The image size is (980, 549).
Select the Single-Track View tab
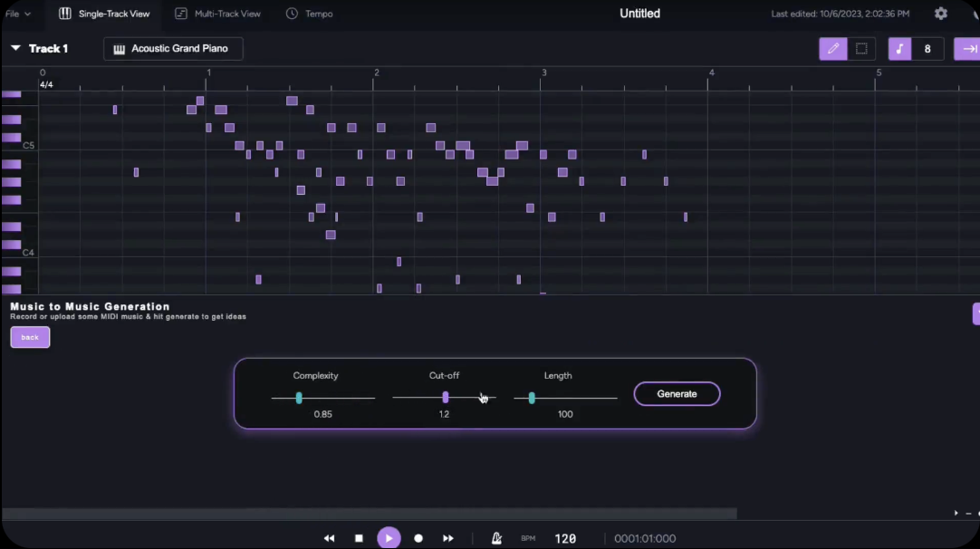(x=104, y=14)
